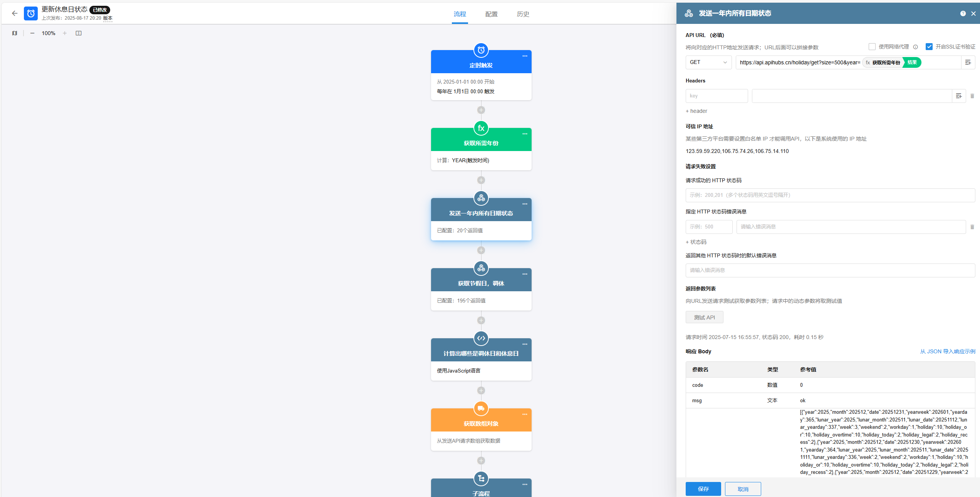The image size is (980, 497).
Task: Click the back arrow icon
Action: coord(15,13)
